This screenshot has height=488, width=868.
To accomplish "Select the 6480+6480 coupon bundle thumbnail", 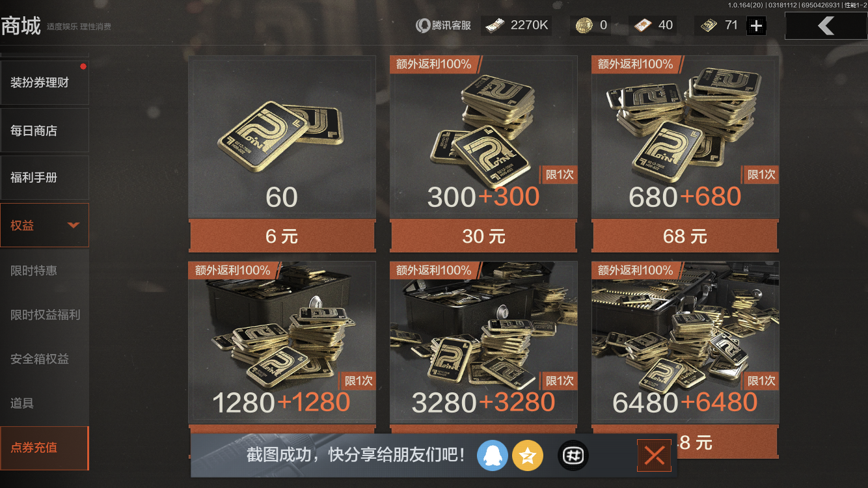I will (x=685, y=342).
